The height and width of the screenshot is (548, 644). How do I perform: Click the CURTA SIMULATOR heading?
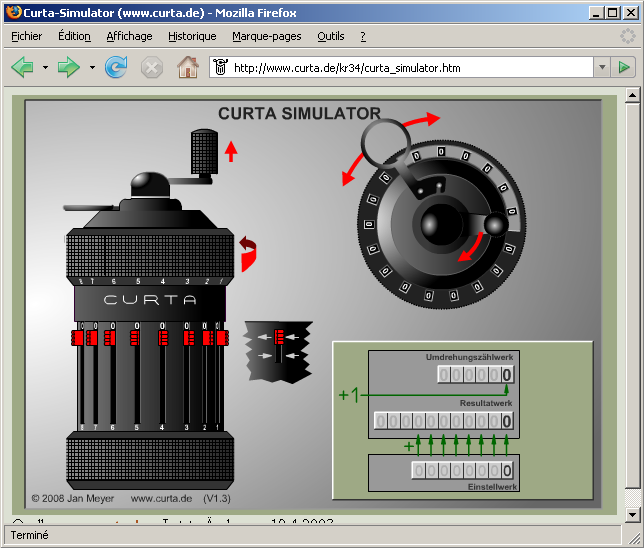coord(299,113)
